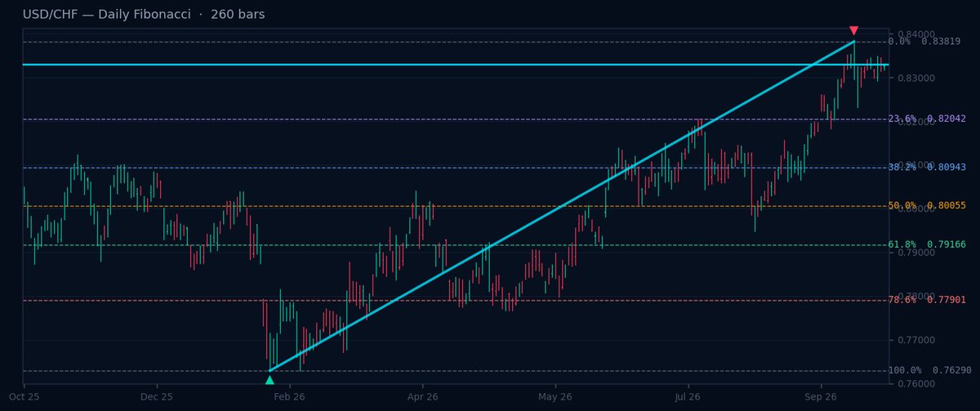Select the 0.0% Fibonacci level label 0.83819
The image size is (980, 411).
click(924, 42)
